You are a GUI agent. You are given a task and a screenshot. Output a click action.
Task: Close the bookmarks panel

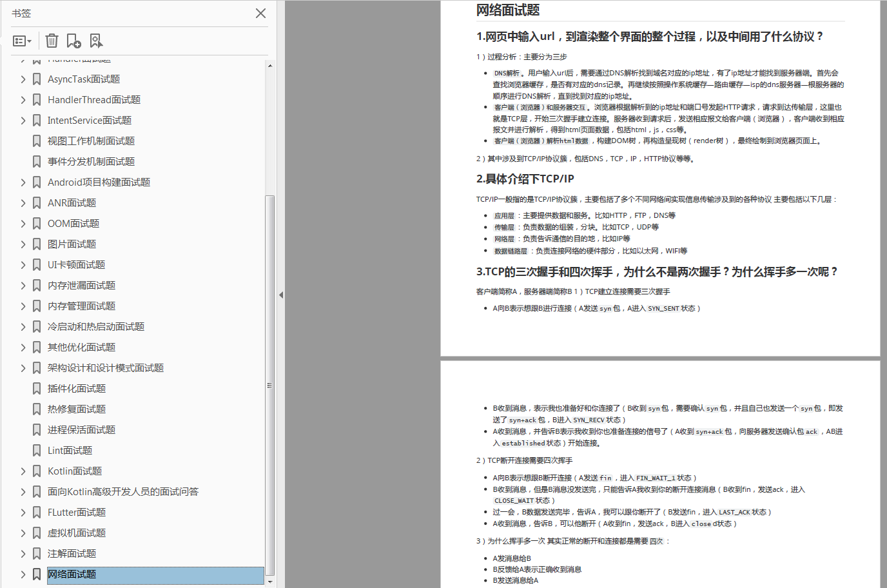click(x=260, y=13)
